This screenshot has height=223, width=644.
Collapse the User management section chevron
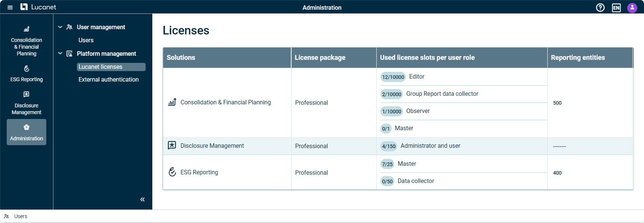60,27
